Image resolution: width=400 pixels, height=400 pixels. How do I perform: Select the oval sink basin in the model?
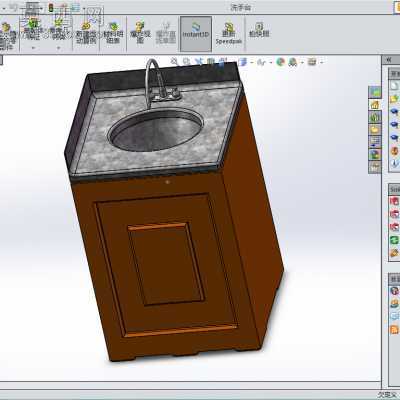pyautogui.click(x=156, y=129)
